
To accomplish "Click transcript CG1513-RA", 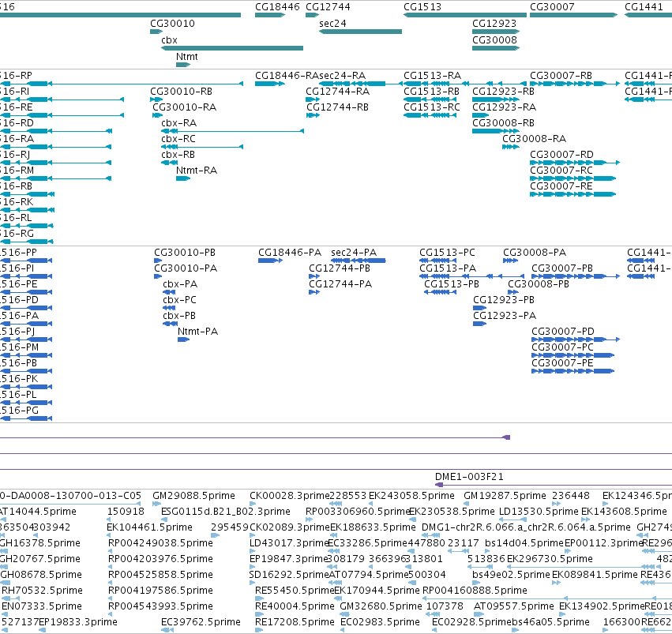I will [433, 76].
